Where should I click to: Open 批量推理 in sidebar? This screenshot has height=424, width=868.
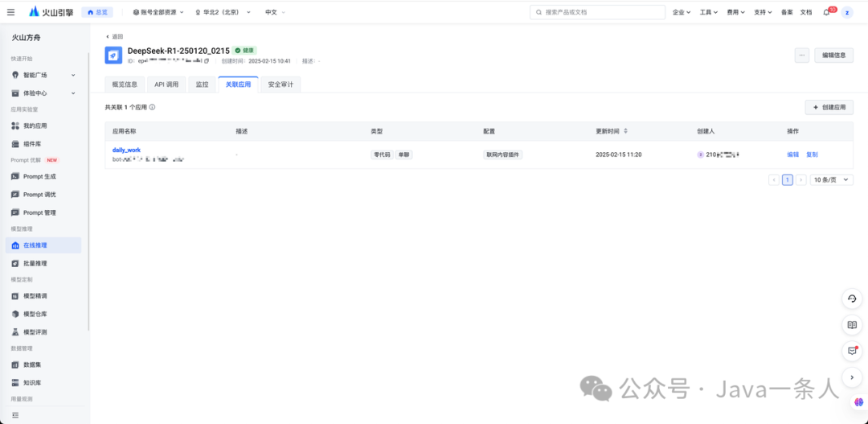coord(43,263)
